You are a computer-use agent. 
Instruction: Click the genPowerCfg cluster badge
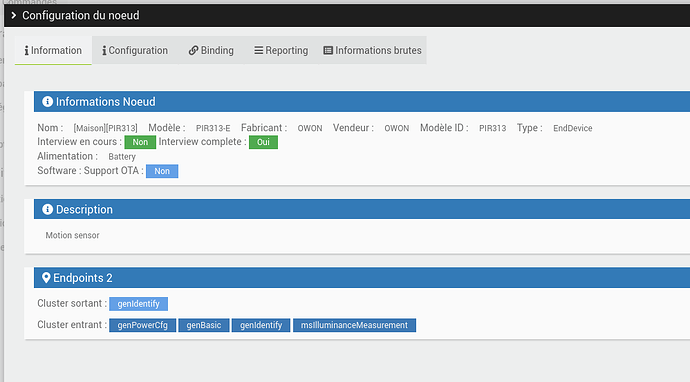[x=143, y=325]
